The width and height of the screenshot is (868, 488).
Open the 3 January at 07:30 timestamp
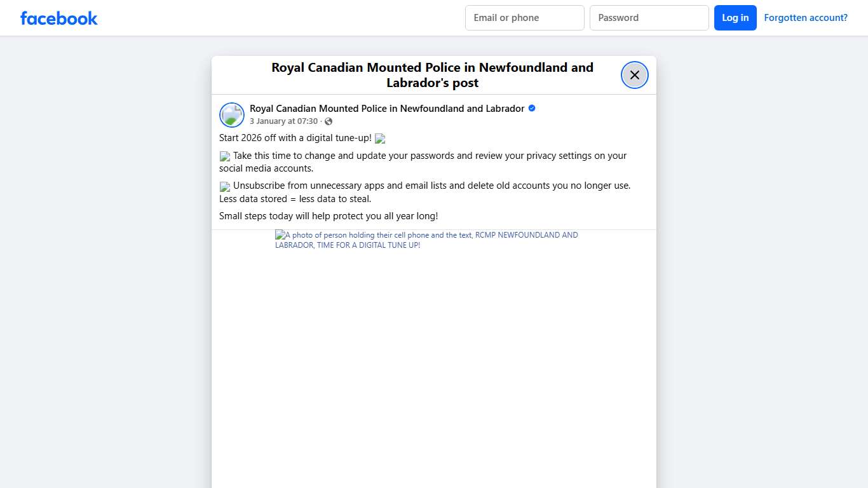click(283, 121)
